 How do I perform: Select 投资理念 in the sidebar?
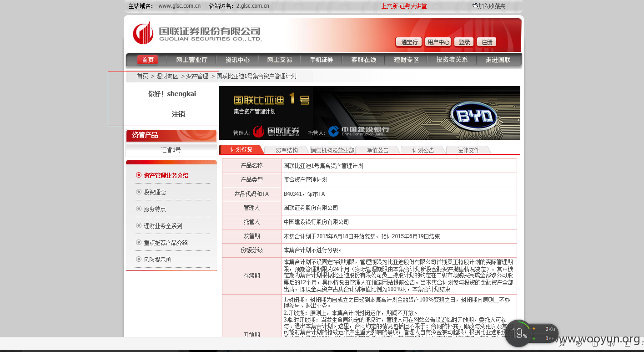155,192
